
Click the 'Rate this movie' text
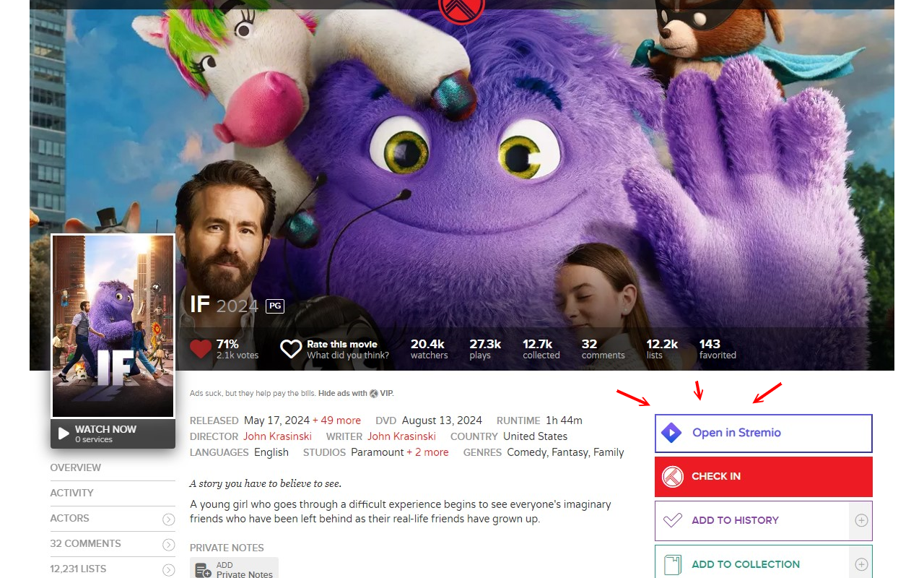click(342, 344)
